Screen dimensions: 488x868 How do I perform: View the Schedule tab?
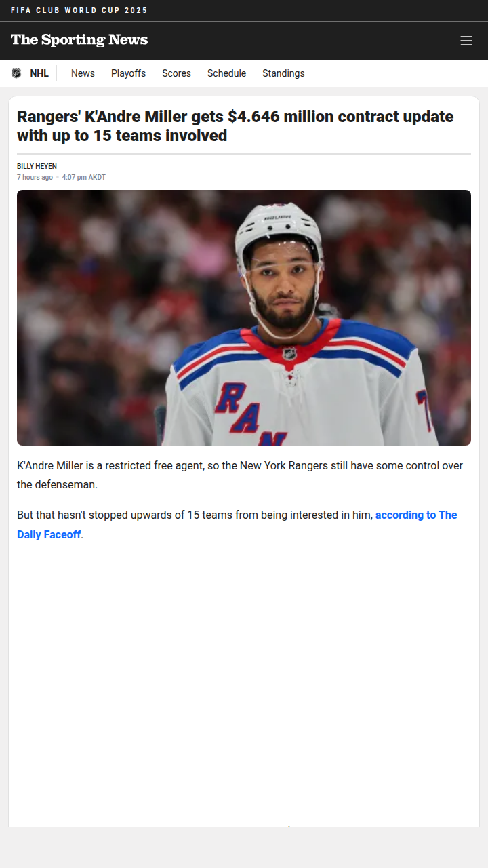[226, 73]
